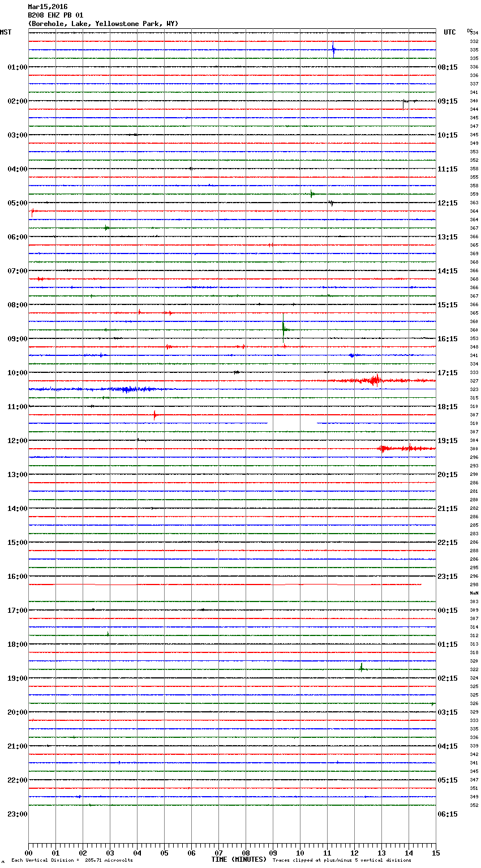This screenshot has height=868, width=481.
Task: Click the location "(Borehole, Lake, Yellowstone Park, WY)"
Action: click(103, 24)
